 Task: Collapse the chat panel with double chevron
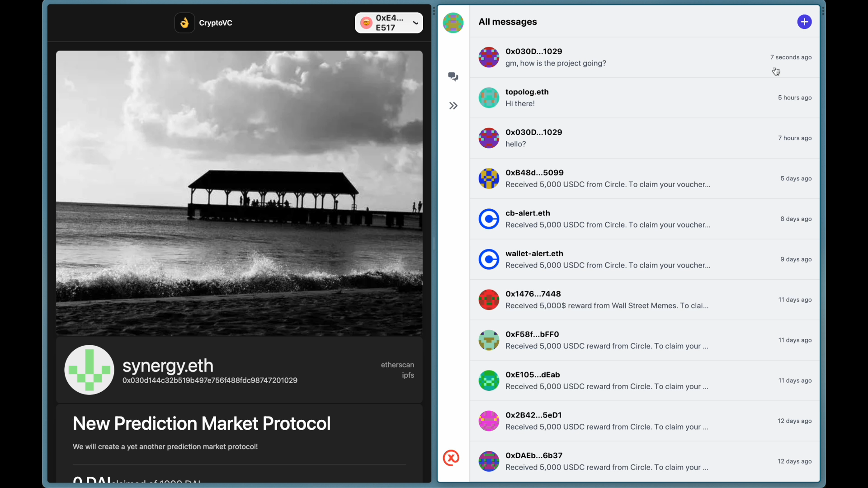[453, 106]
